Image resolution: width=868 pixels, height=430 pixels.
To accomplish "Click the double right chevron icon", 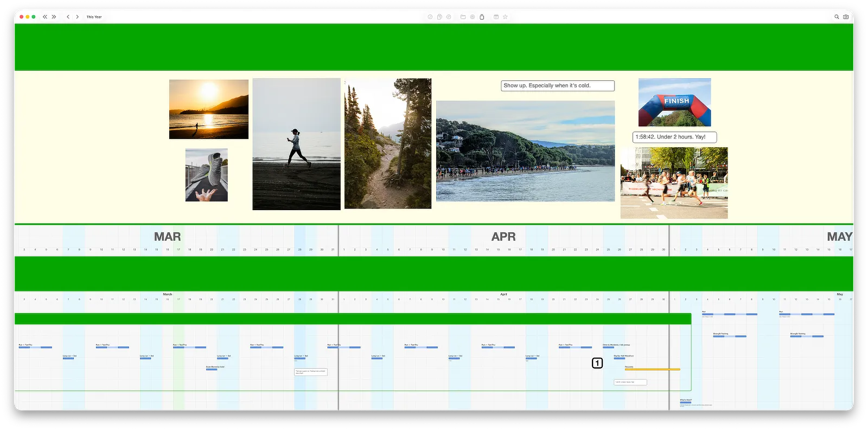I will point(54,17).
